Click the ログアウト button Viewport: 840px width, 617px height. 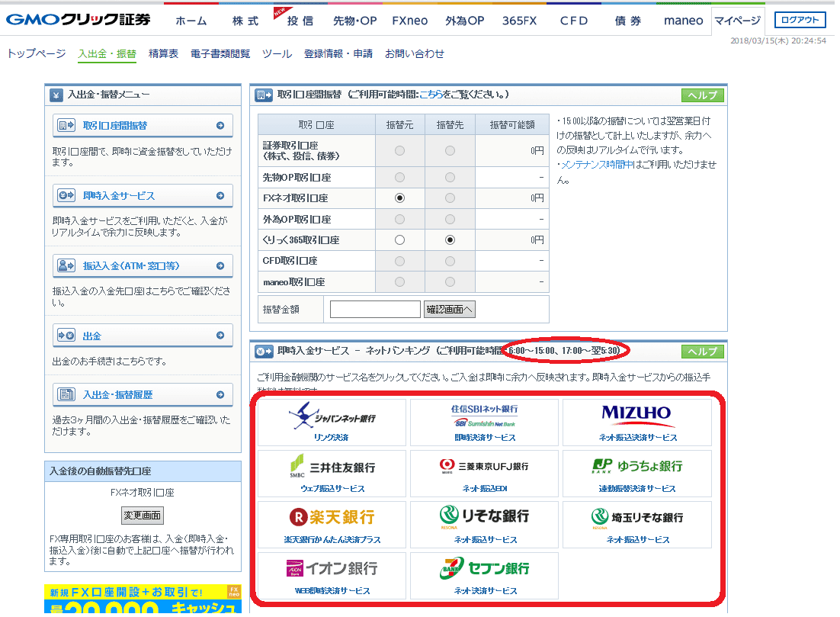pyautogui.click(x=800, y=20)
